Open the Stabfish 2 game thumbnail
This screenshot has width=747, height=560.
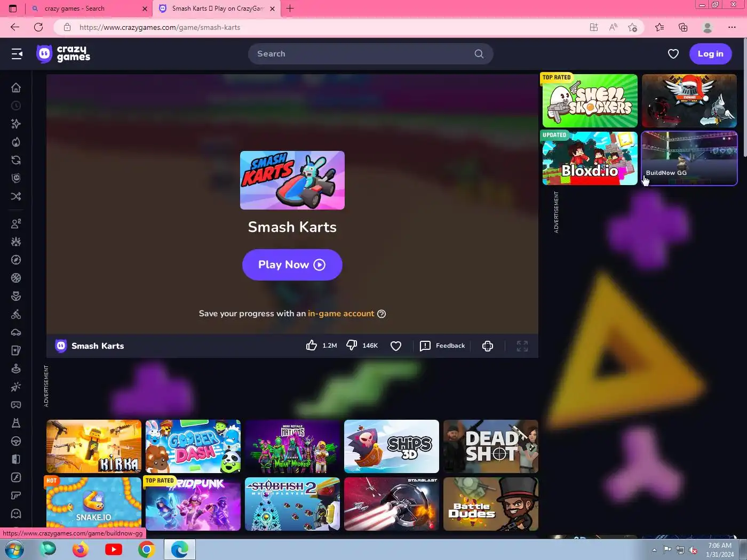click(x=292, y=504)
